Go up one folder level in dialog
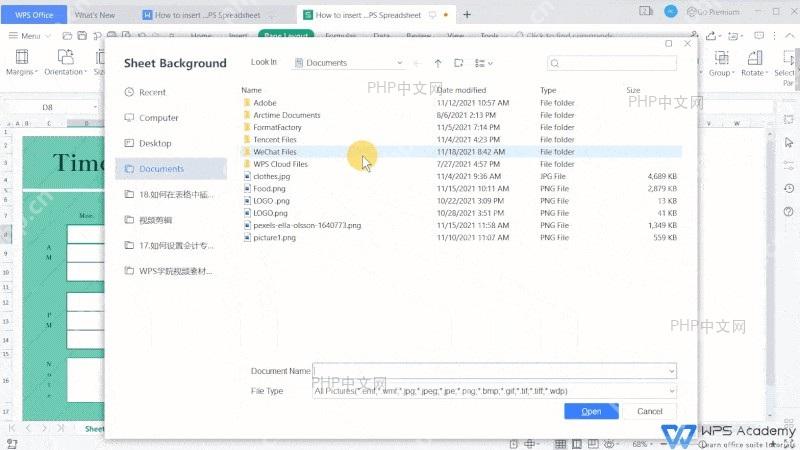 tap(438, 63)
